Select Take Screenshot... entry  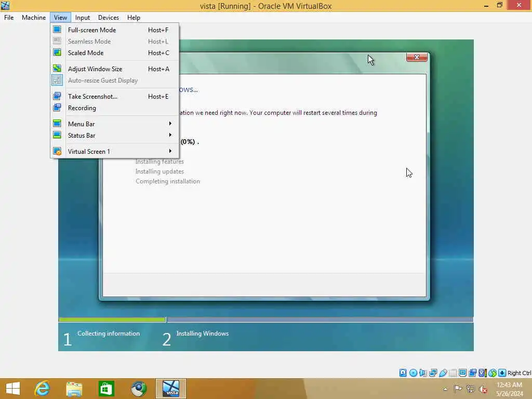click(x=115, y=96)
